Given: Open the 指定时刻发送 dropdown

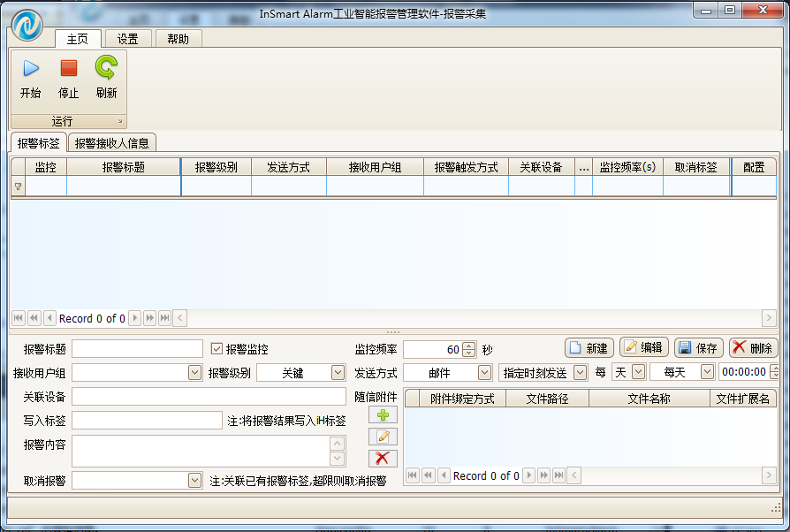Looking at the screenshot, I should point(581,373).
